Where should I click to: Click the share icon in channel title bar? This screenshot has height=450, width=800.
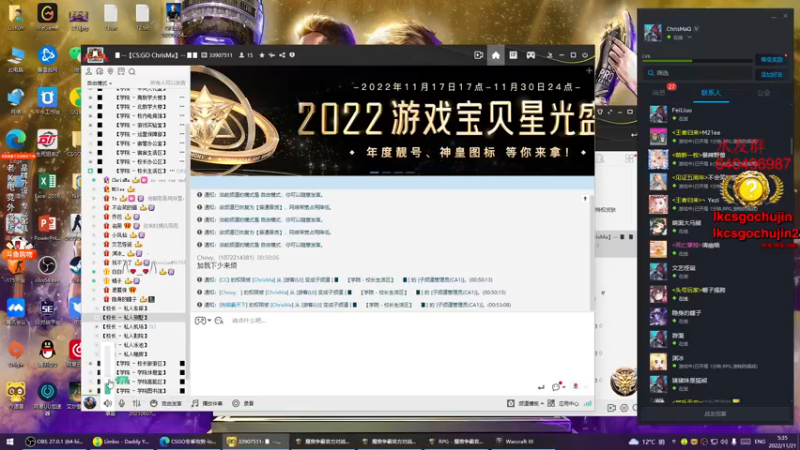(282, 55)
